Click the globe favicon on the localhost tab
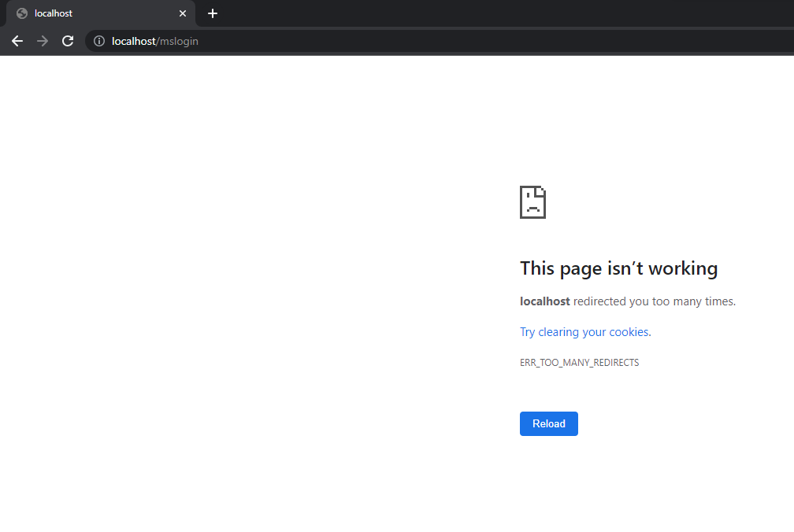Image resolution: width=794 pixels, height=532 pixels. pyautogui.click(x=24, y=13)
